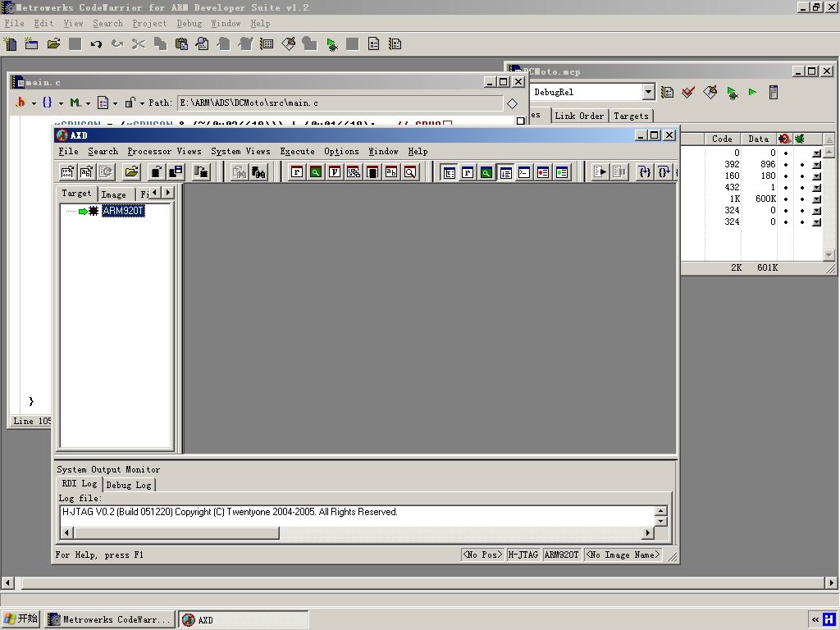Switch to the Link Order tab
840x630 pixels.
pos(579,116)
